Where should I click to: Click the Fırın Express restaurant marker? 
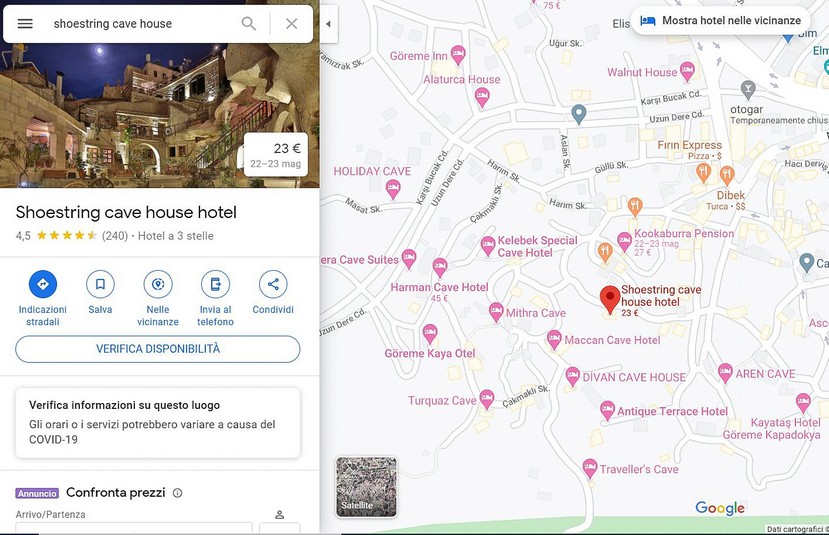coord(703,172)
